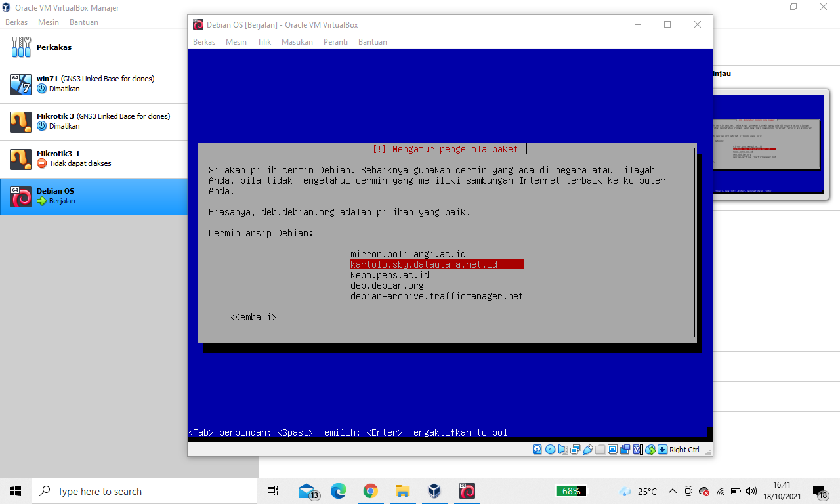
Task: Click the mouse integration indicator in VM status bar
Action: tap(650, 450)
